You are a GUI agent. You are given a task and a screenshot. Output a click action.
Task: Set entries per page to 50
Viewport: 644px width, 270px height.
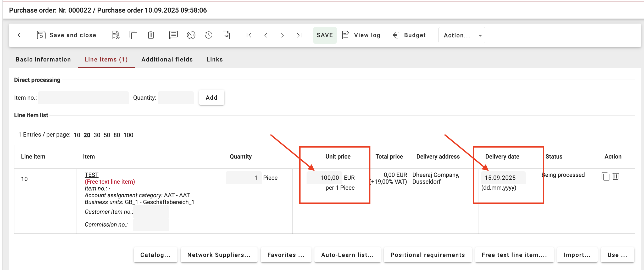coord(107,135)
